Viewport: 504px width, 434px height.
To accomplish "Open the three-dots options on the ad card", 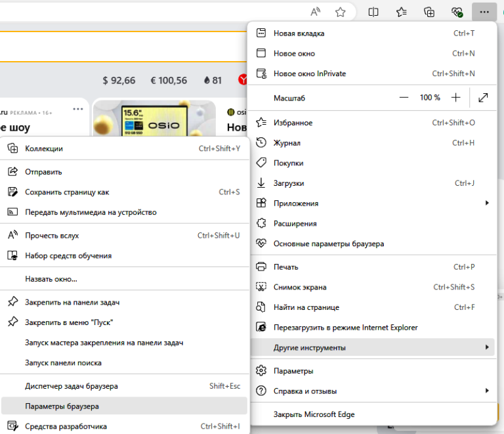I will point(78,109).
